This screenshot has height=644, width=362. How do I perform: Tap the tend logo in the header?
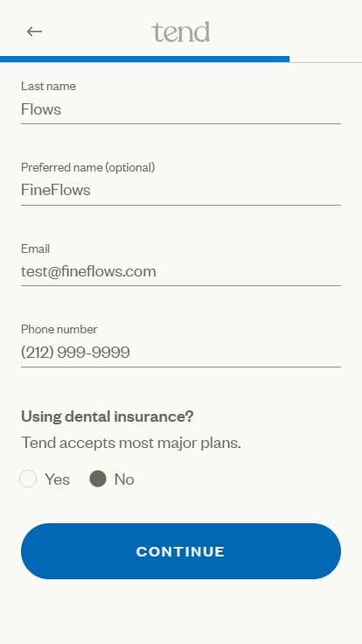pos(181,32)
